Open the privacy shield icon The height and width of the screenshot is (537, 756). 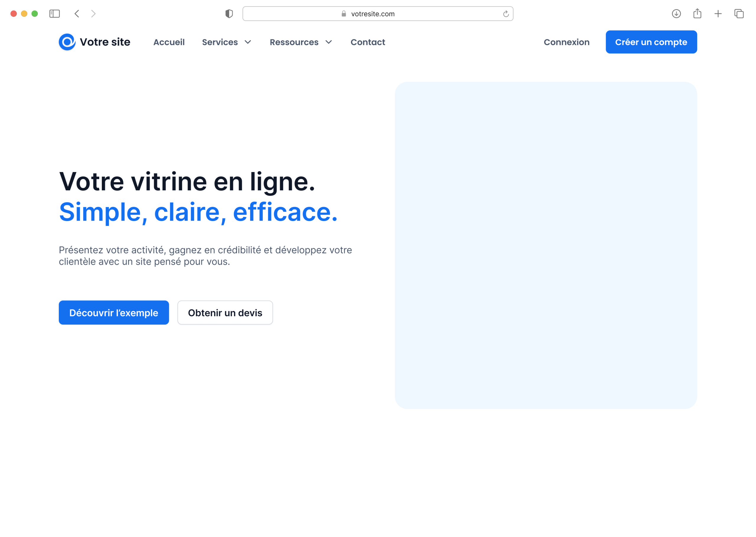coord(229,14)
